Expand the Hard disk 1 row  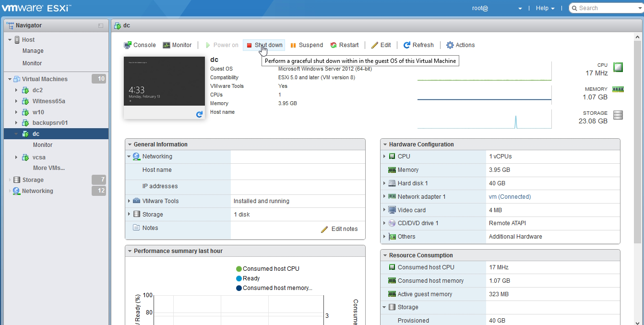pos(384,183)
